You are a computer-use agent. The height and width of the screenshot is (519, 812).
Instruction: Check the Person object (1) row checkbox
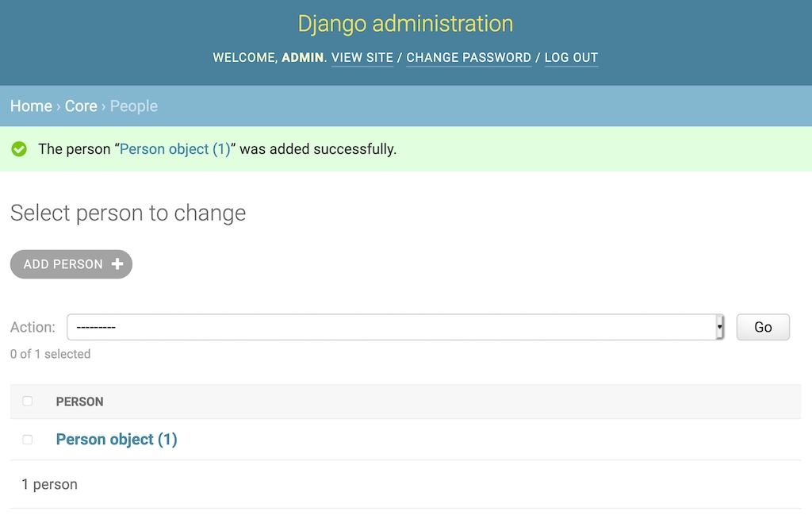tap(28, 440)
